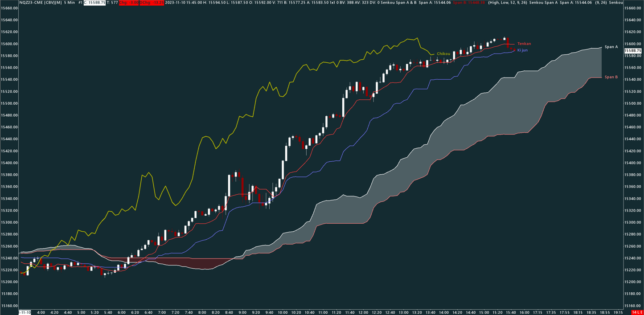Screen dimensions: 644x315
Task: Select the Kijun line label on the chart
Action: [522, 50]
